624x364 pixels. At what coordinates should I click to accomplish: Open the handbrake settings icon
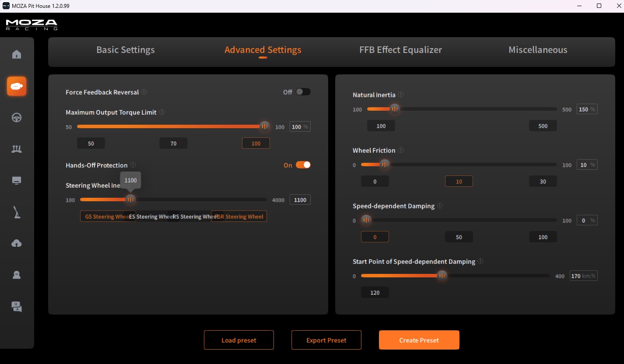pos(17,213)
